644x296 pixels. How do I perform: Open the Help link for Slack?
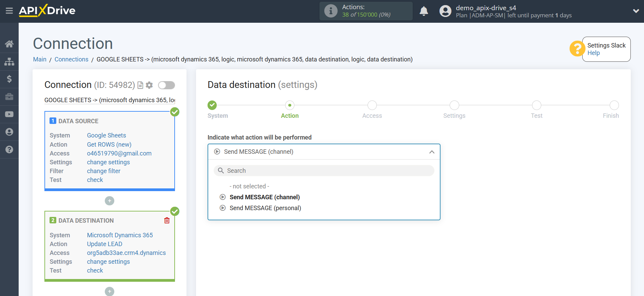593,53
